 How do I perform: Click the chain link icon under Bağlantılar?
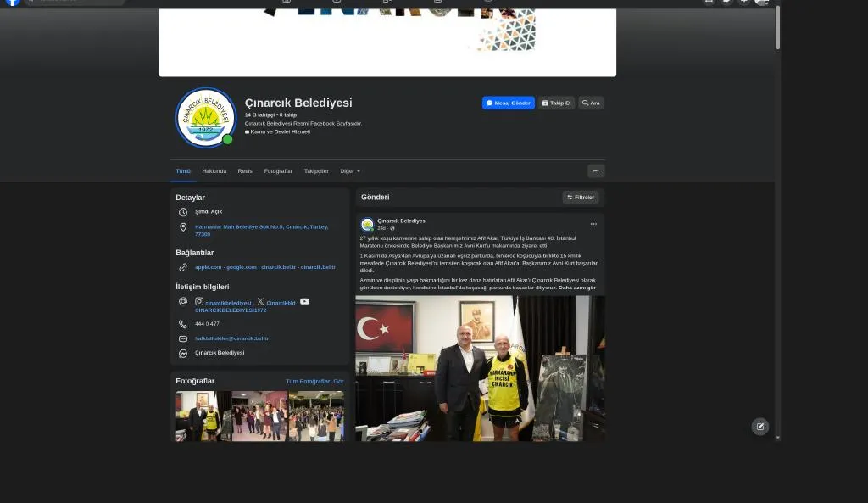pyautogui.click(x=183, y=267)
